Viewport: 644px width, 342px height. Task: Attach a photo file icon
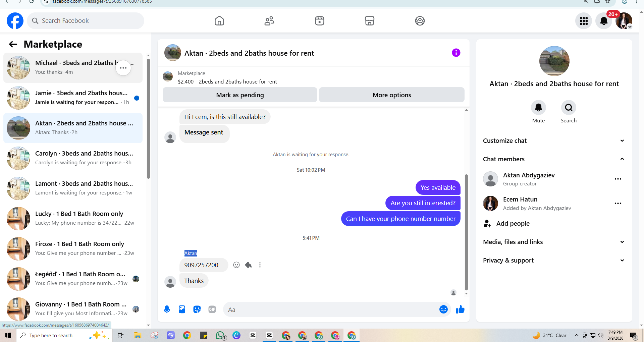pos(182,309)
